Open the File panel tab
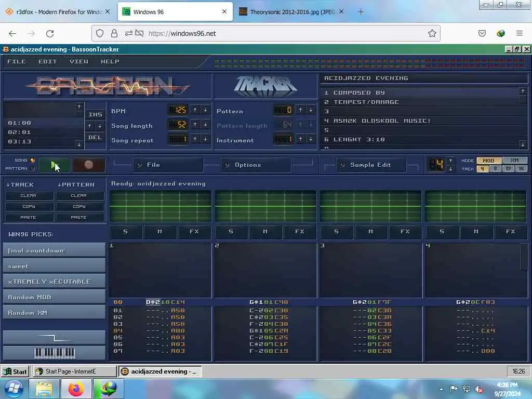This screenshot has height=399, width=532. point(168,165)
